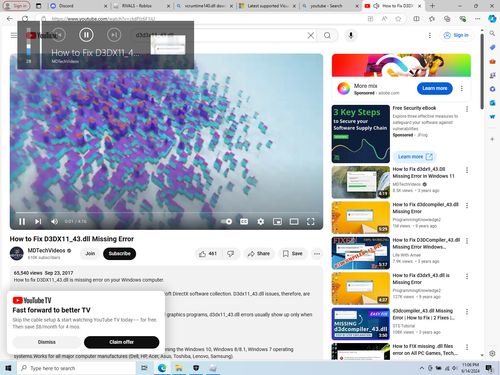500x375 pixels.
Task: Search with voice microphone
Action: (x=351, y=35)
